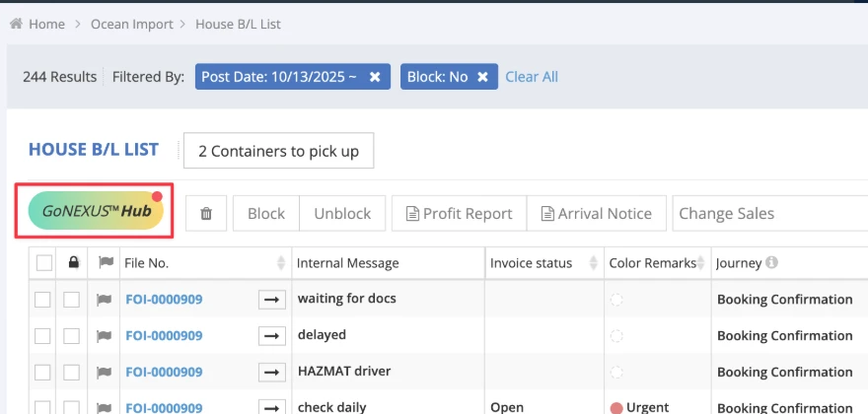Click the flag icon in the table header
Screen dimensions: 868x414
coord(106,263)
